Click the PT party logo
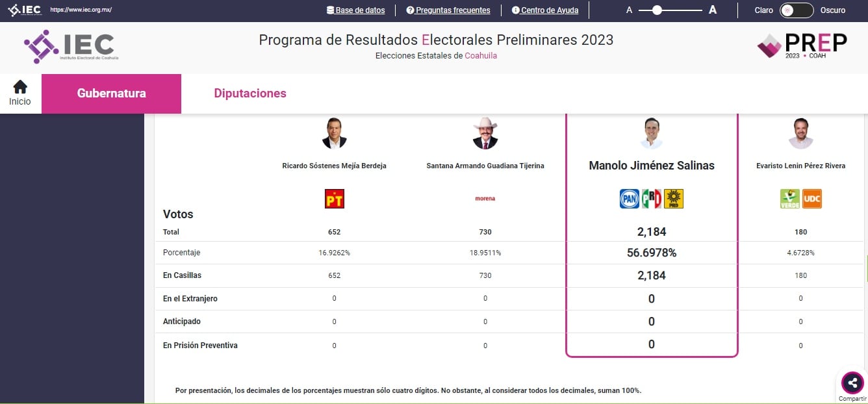This screenshot has height=404, width=868. [x=334, y=199]
